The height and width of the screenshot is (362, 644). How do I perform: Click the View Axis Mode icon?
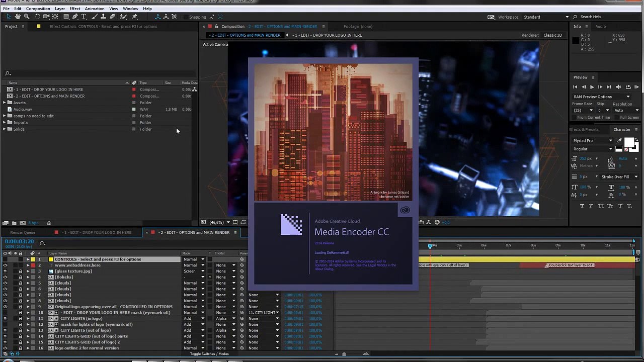click(x=174, y=17)
